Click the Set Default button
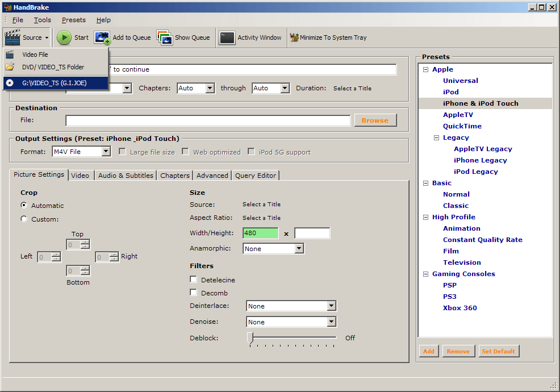The height and width of the screenshot is (392, 560). pos(499,351)
